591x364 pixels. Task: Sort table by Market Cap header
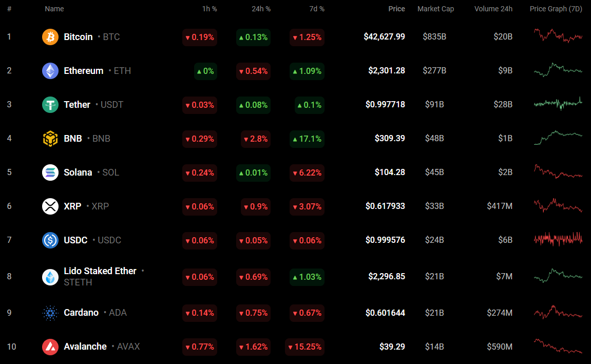435,9
